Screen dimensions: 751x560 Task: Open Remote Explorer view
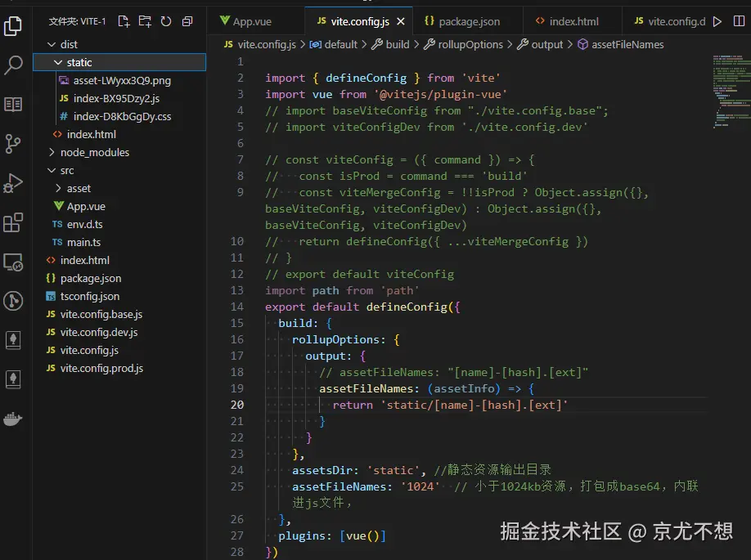coord(13,262)
